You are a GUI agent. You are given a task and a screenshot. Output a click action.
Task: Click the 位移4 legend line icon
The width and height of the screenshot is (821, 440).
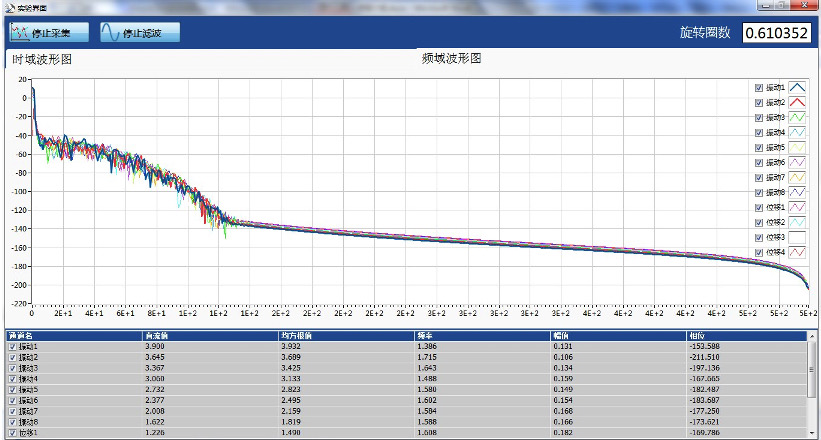(798, 252)
